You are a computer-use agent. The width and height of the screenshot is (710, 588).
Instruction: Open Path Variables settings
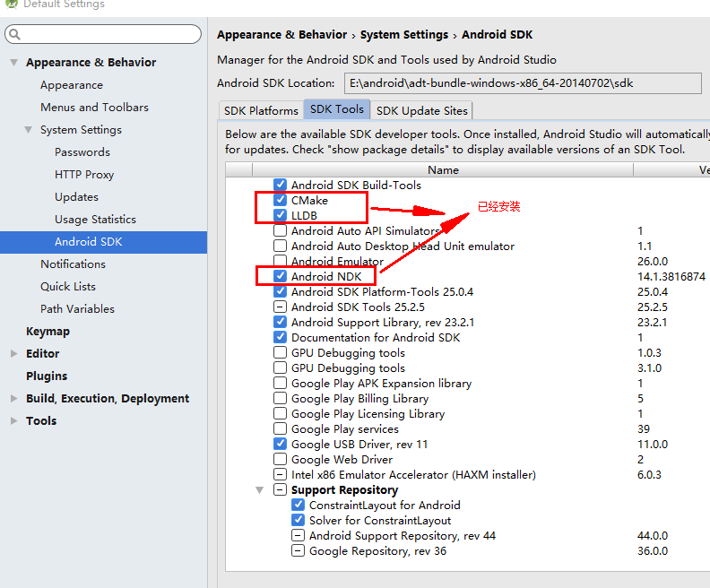[77, 309]
